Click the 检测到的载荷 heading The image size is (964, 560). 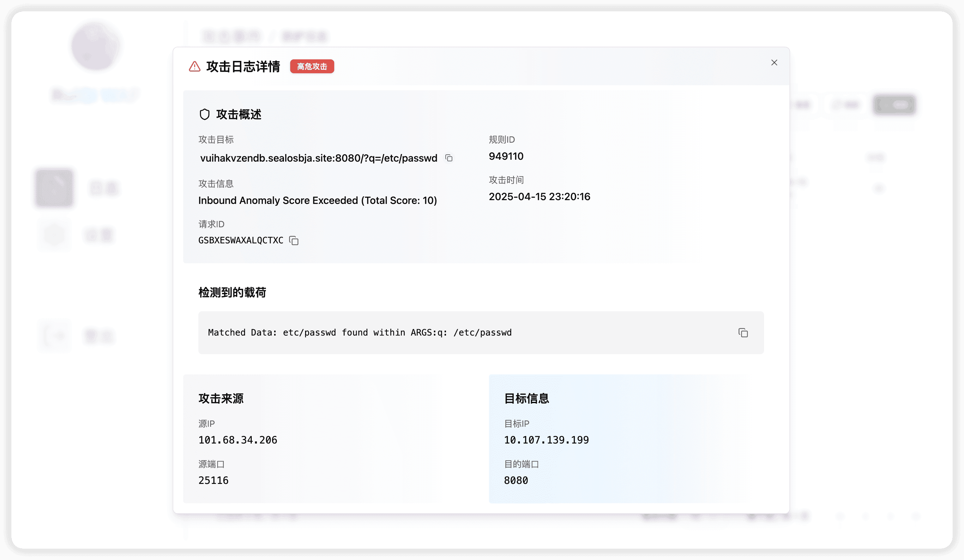232,292
